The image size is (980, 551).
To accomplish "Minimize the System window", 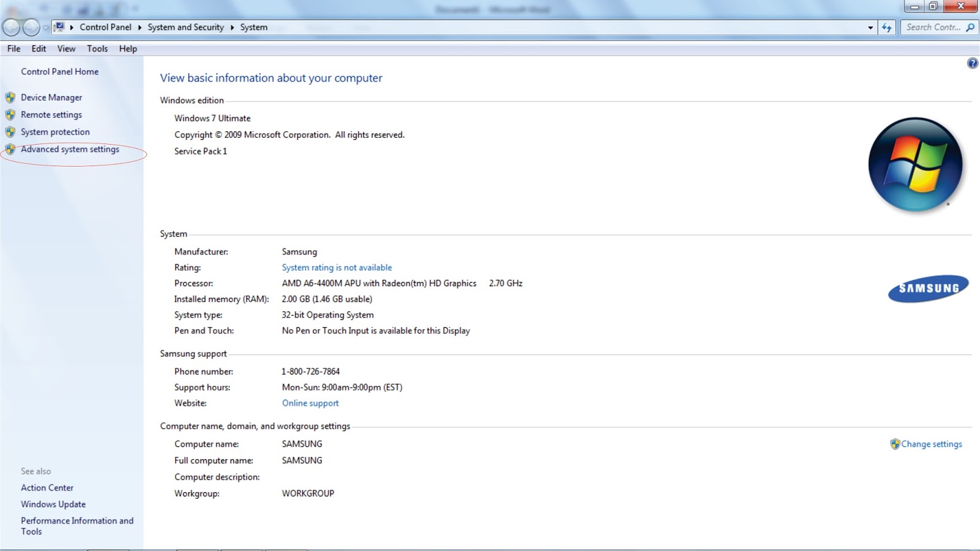I will (x=914, y=6).
